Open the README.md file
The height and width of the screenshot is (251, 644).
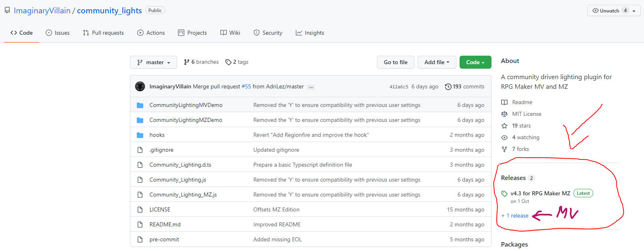click(x=165, y=224)
